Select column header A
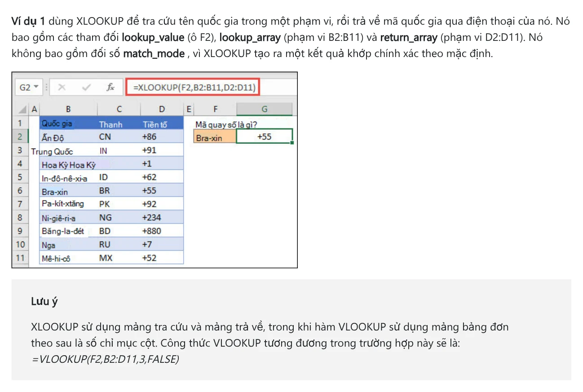The width and height of the screenshot is (583, 392). click(34, 109)
